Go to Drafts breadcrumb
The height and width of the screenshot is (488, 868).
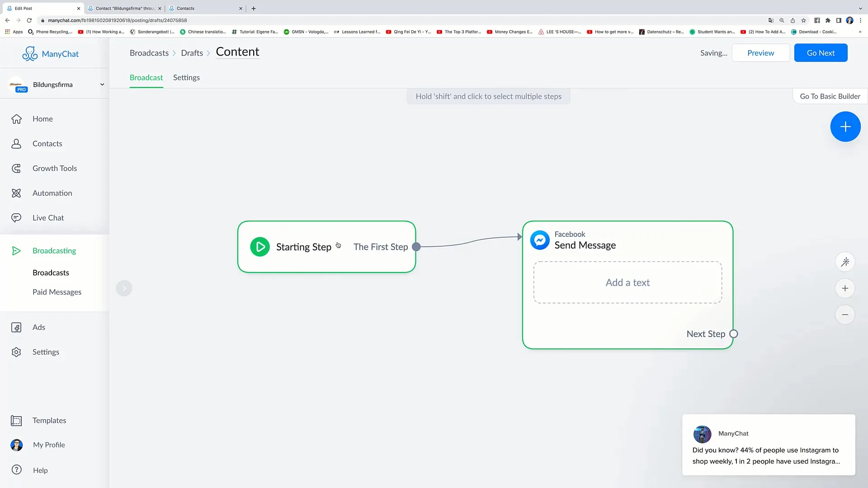(192, 53)
